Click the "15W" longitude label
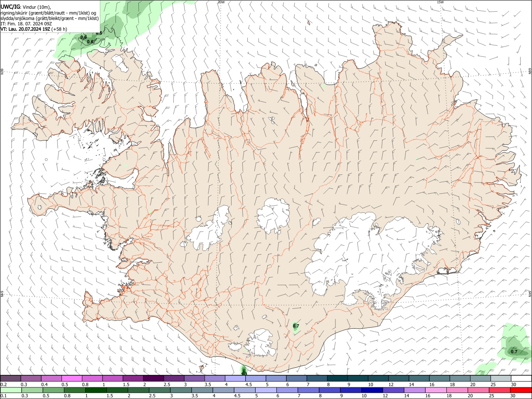Screen dimensions: 532x399 (x=440, y=2)
